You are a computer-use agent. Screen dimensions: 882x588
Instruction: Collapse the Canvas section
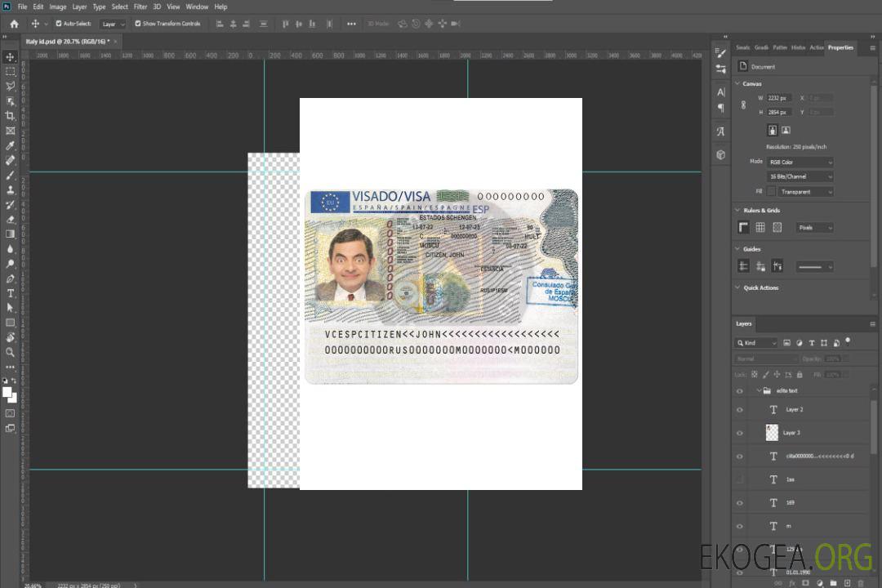click(737, 84)
